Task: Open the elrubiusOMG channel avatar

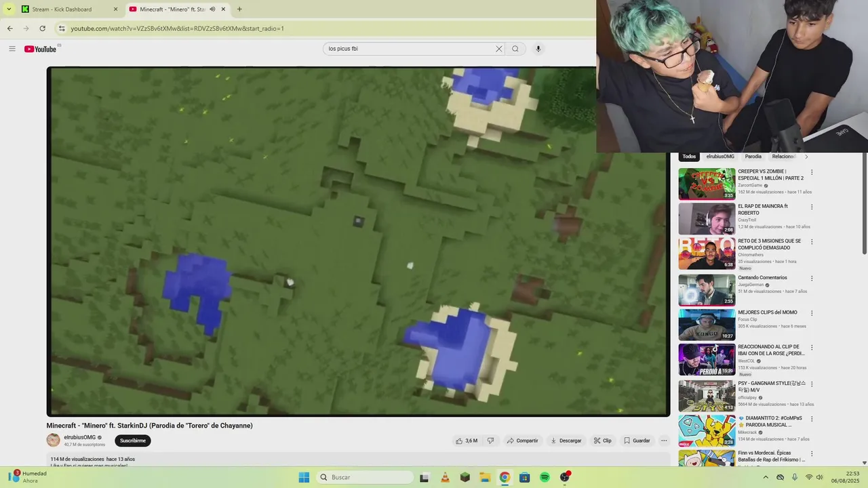Action: [x=53, y=441]
